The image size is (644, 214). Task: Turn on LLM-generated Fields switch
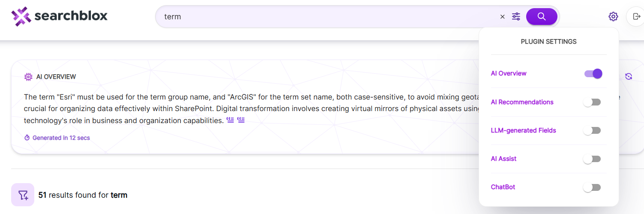(x=592, y=130)
